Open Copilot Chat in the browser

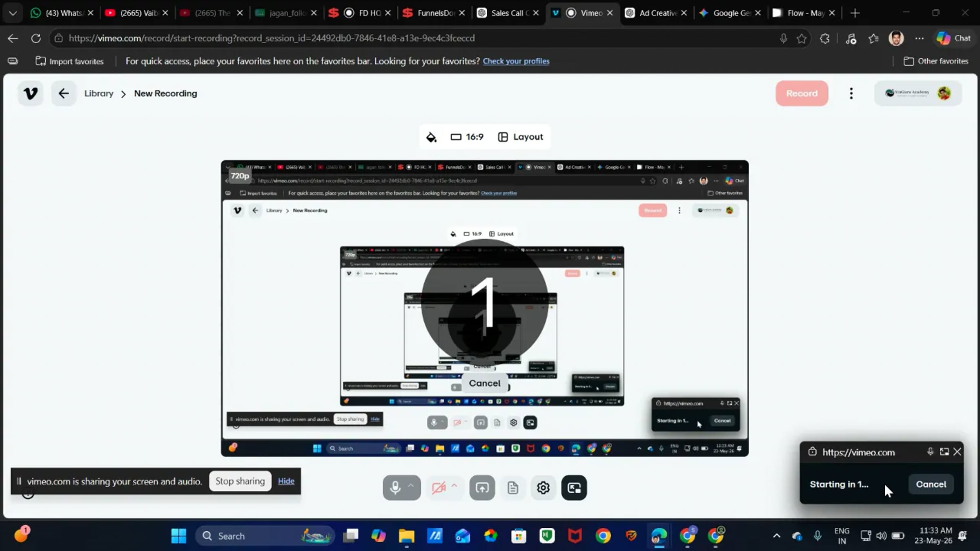954,38
